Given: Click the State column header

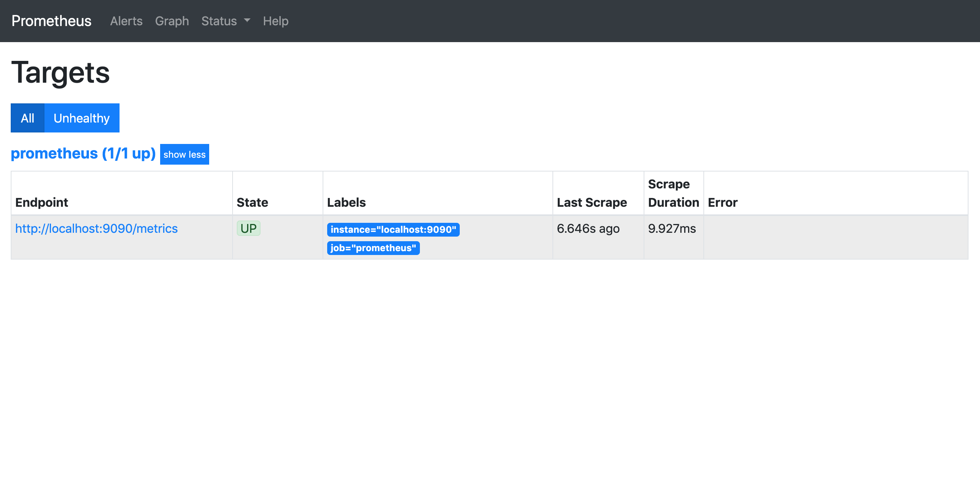Looking at the screenshot, I should click(252, 203).
